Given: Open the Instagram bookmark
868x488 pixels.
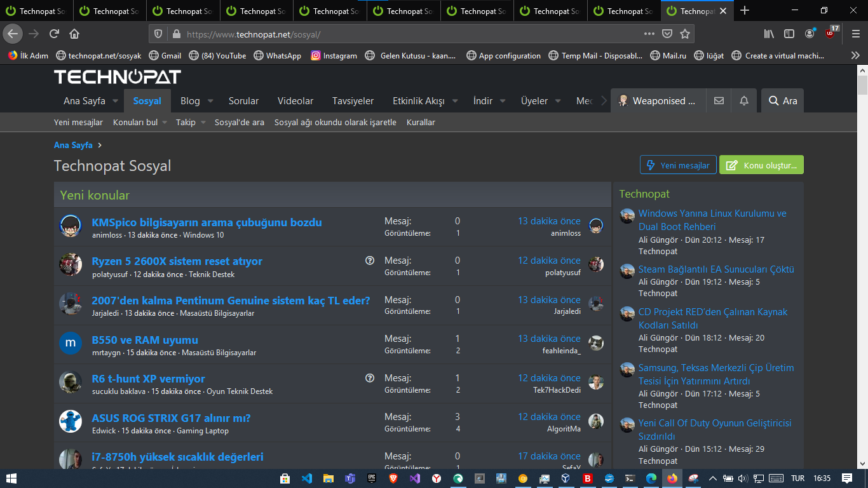Looking at the screenshot, I should tap(334, 55).
